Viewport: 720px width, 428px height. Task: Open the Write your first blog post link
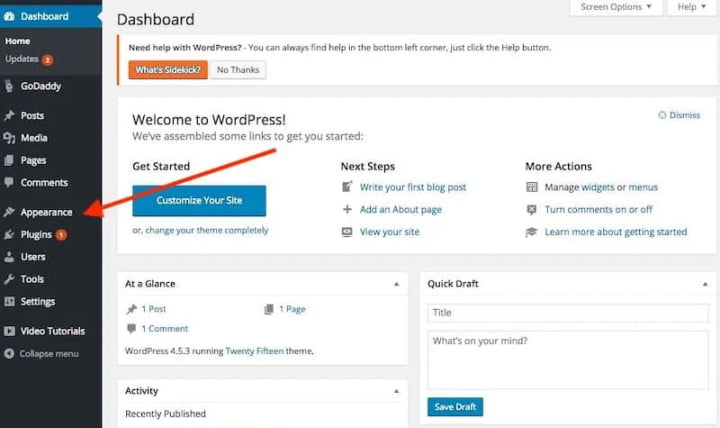coord(413,187)
